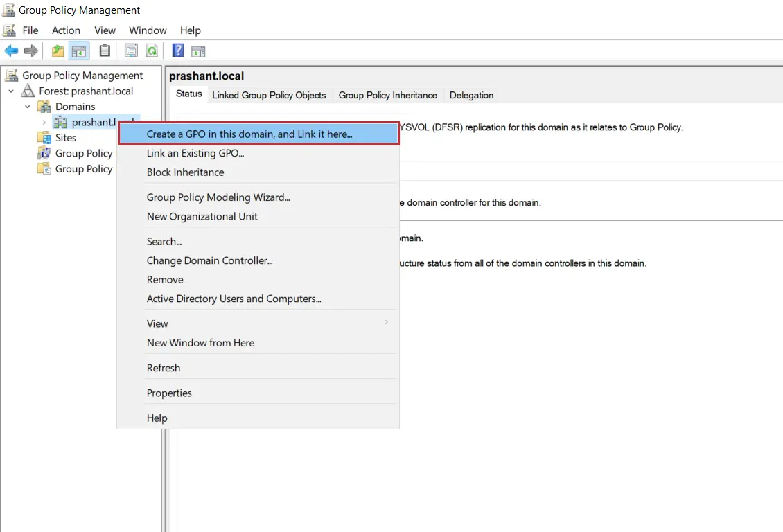Viewport: 783px width, 532px height.
Task: Switch to the Delegation tab
Action: coord(471,95)
